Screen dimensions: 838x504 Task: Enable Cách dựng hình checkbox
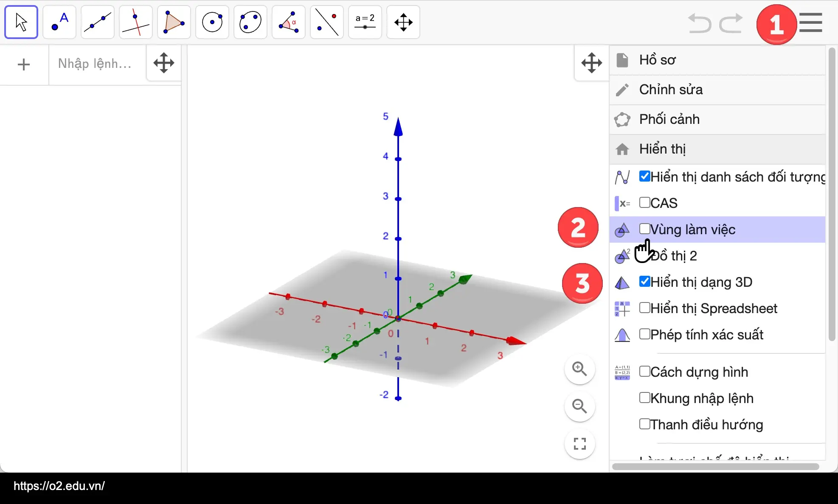click(644, 371)
